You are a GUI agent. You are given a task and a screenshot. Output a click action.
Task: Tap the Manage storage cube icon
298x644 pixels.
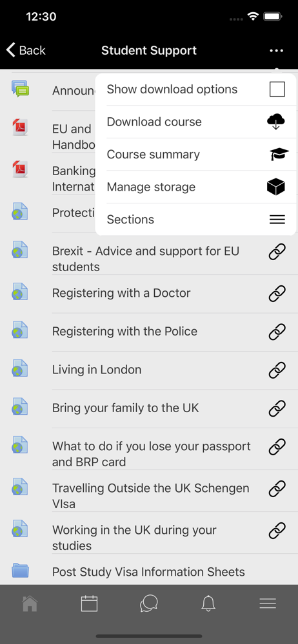point(276,187)
